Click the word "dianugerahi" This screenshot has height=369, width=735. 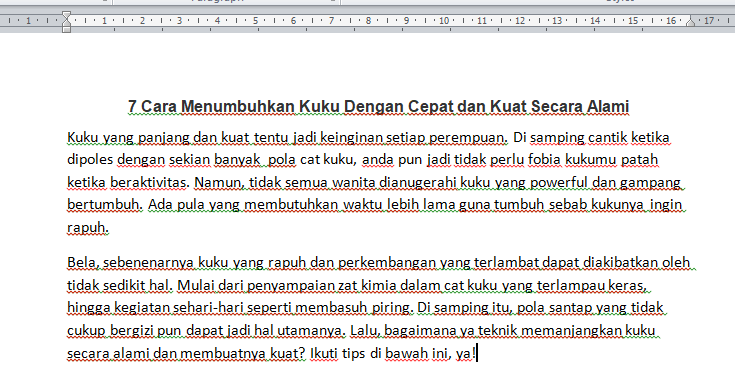[x=418, y=182]
